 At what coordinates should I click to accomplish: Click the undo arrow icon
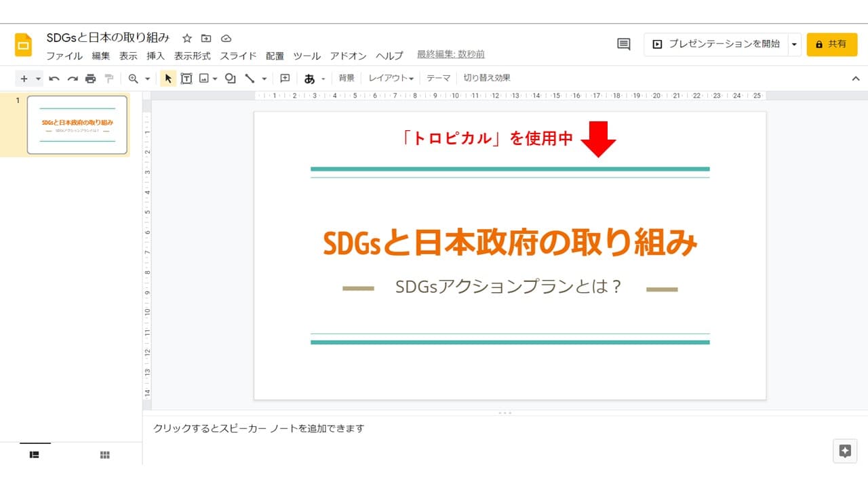point(54,79)
